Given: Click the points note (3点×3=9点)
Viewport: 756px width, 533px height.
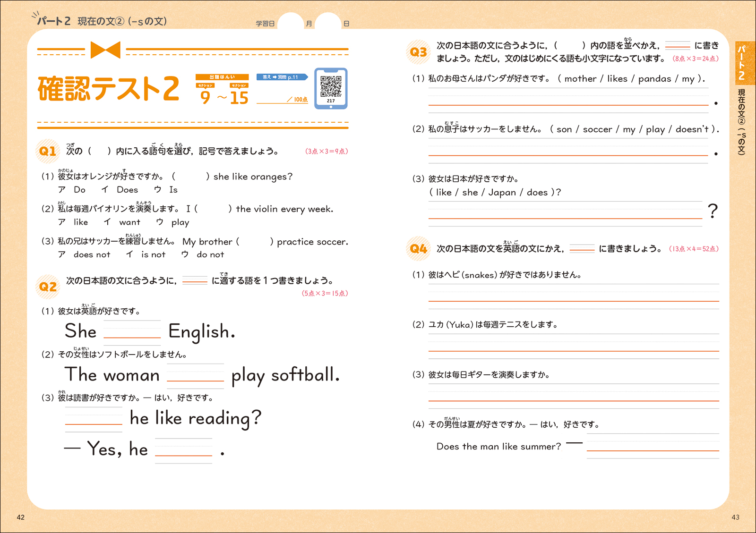Looking at the screenshot, I should point(326,151).
